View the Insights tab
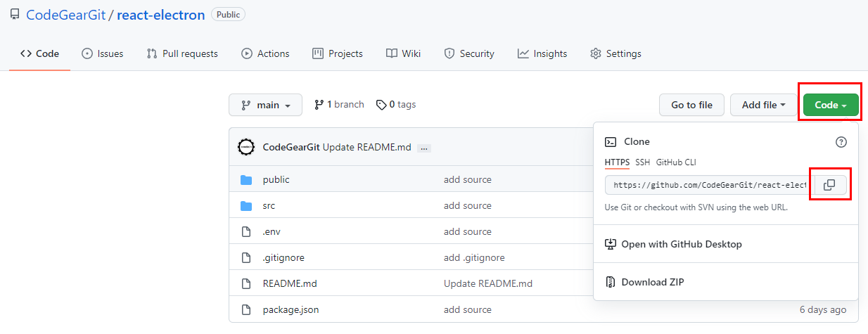Viewport: 868px width, 334px height. pyautogui.click(x=542, y=53)
